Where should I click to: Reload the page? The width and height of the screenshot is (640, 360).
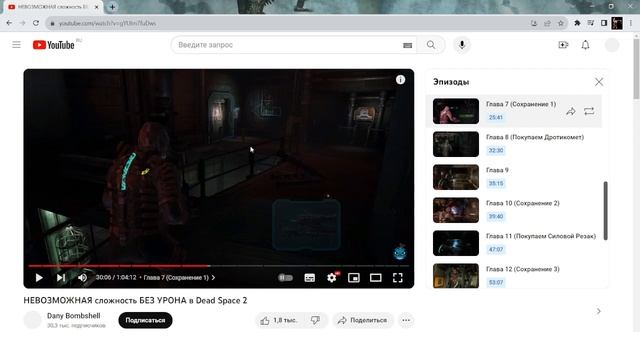coord(36,23)
